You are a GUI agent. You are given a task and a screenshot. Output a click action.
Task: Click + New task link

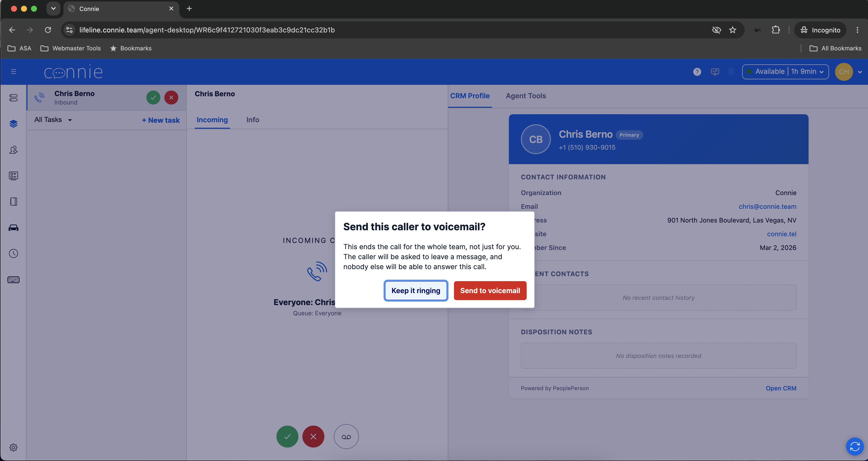click(x=161, y=120)
